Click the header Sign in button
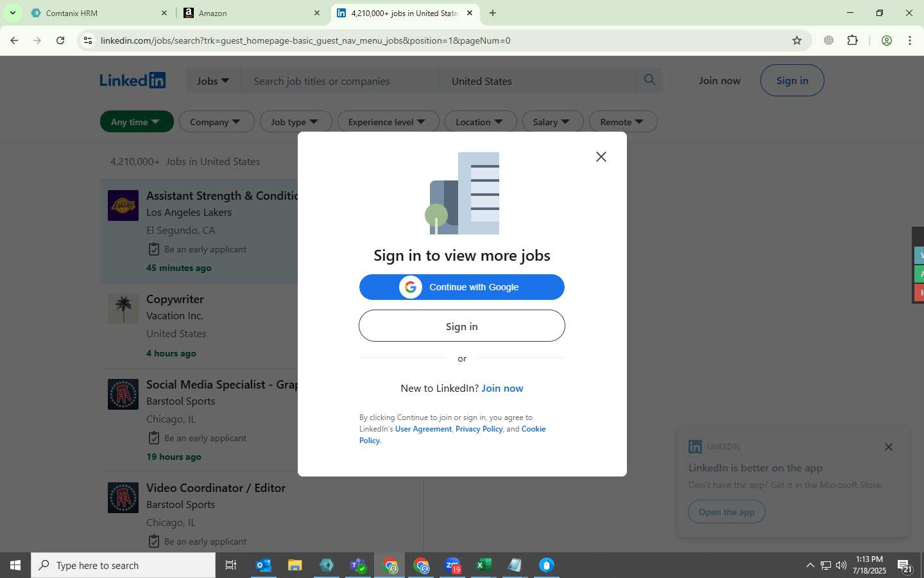The height and width of the screenshot is (578, 924). click(792, 80)
